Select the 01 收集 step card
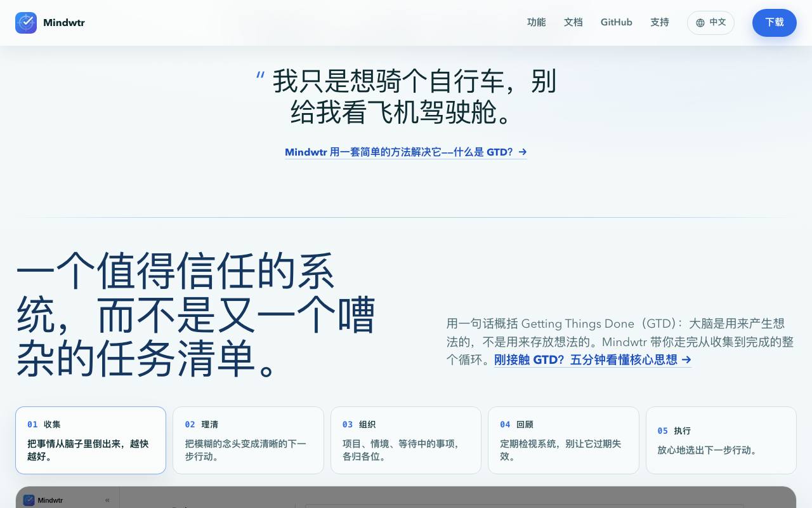This screenshot has width=812, height=508. coord(91,440)
